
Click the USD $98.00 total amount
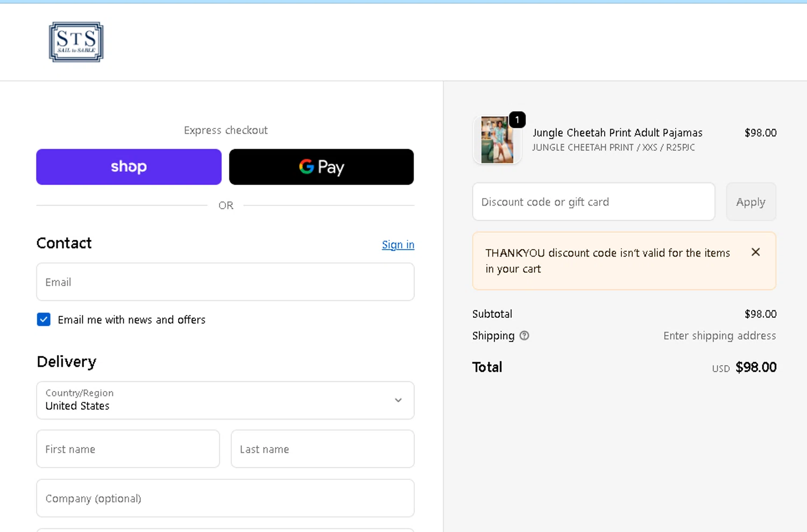tap(745, 367)
